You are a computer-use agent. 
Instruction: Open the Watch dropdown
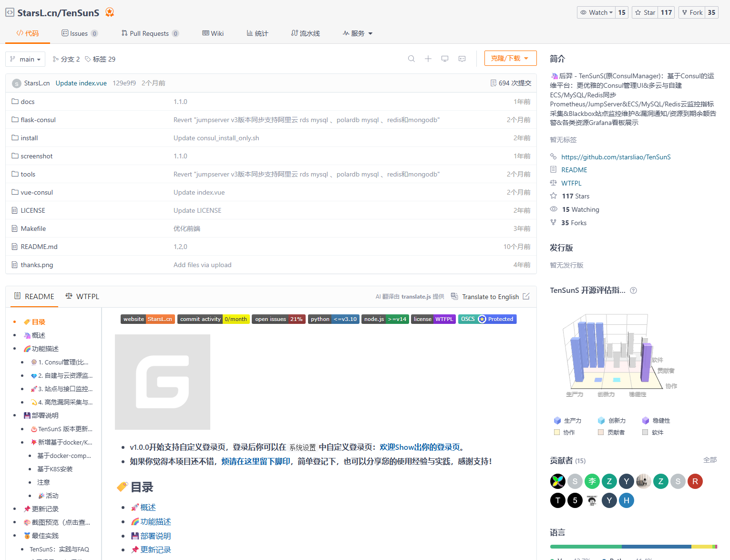tap(596, 12)
